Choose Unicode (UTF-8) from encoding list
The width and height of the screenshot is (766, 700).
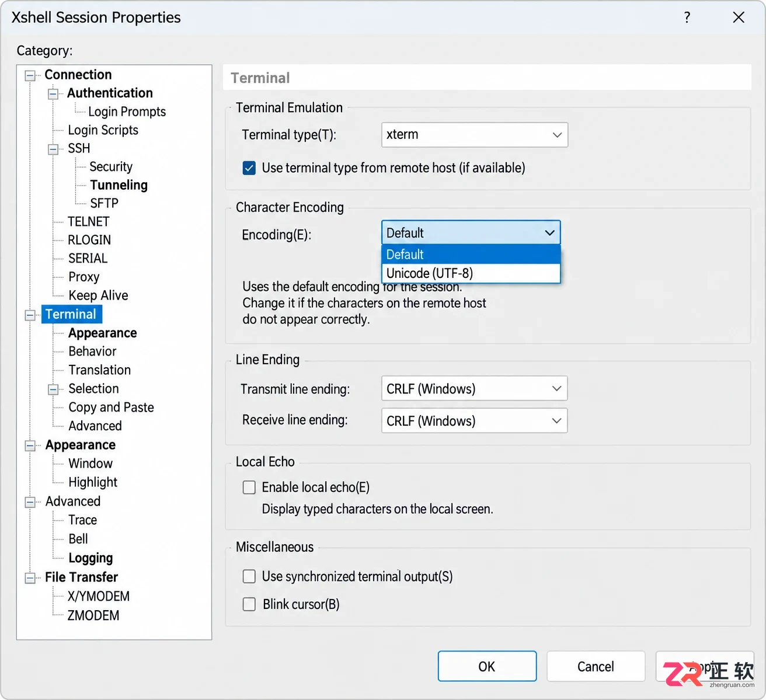tap(471, 273)
